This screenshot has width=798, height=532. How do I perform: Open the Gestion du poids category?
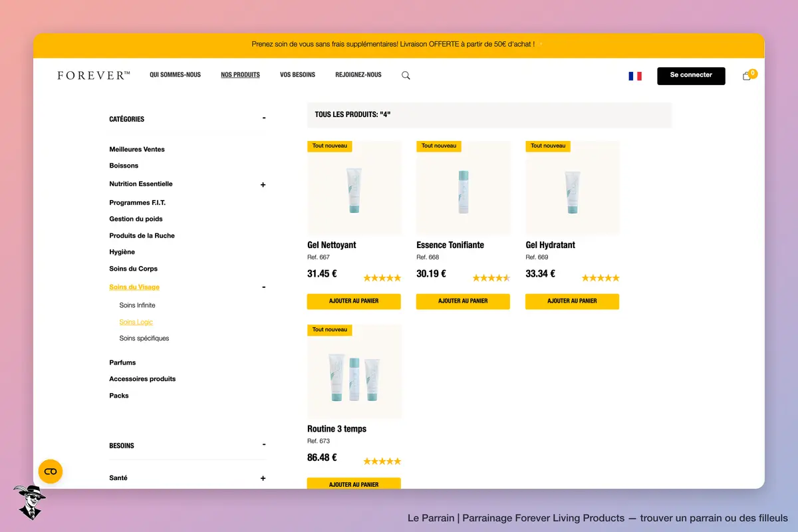(136, 219)
